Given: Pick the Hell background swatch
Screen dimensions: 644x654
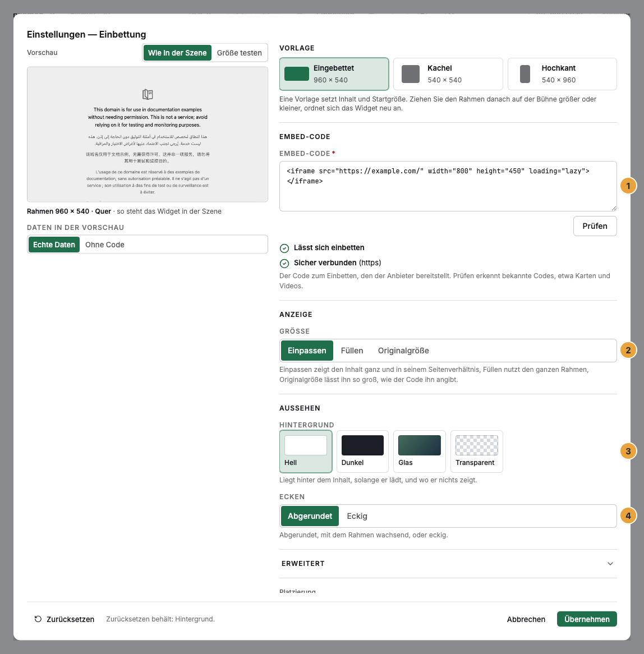Looking at the screenshot, I should [306, 452].
